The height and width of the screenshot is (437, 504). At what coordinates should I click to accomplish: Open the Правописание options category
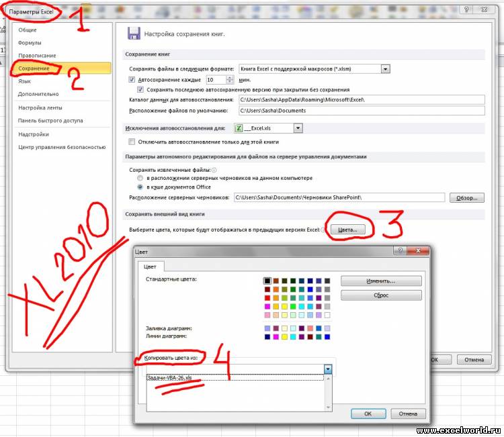tap(37, 56)
